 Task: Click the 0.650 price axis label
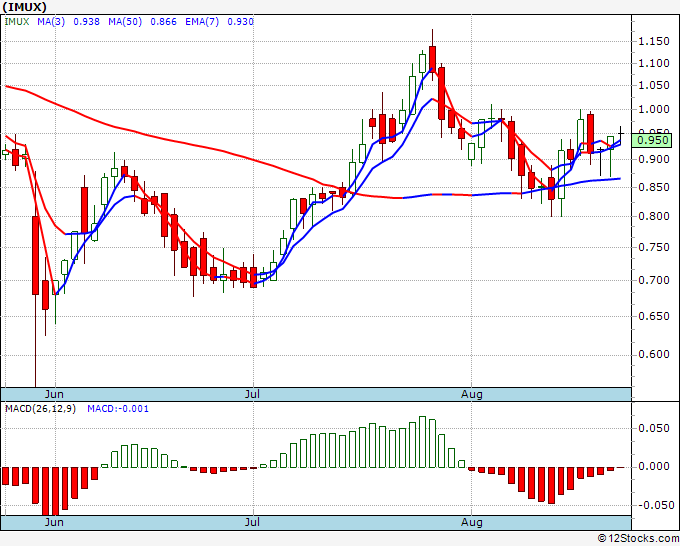654,316
